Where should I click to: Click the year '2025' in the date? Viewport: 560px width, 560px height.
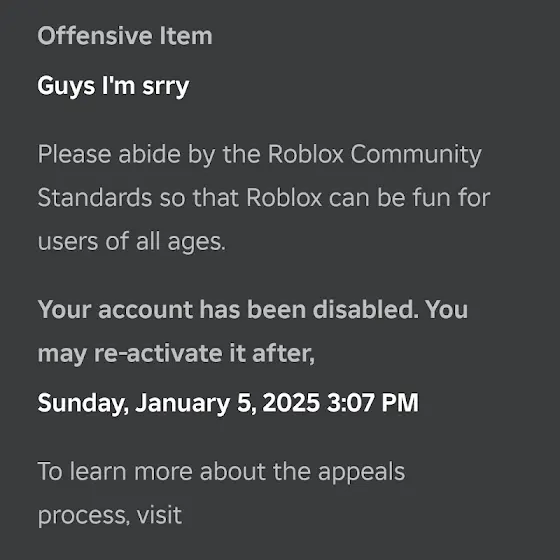pos(291,403)
